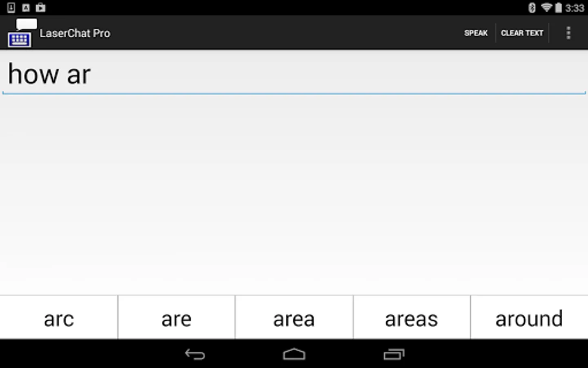Tap the keyboard 'A' notification icon
The width and height of the screenshot is (588, 368).
click(x=26, y=7)
